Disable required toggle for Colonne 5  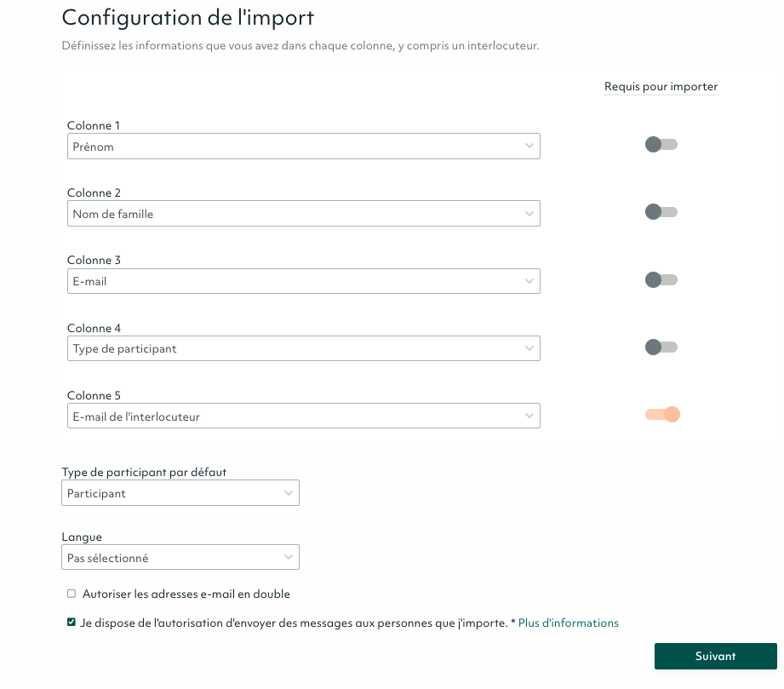tap(662, 415)
